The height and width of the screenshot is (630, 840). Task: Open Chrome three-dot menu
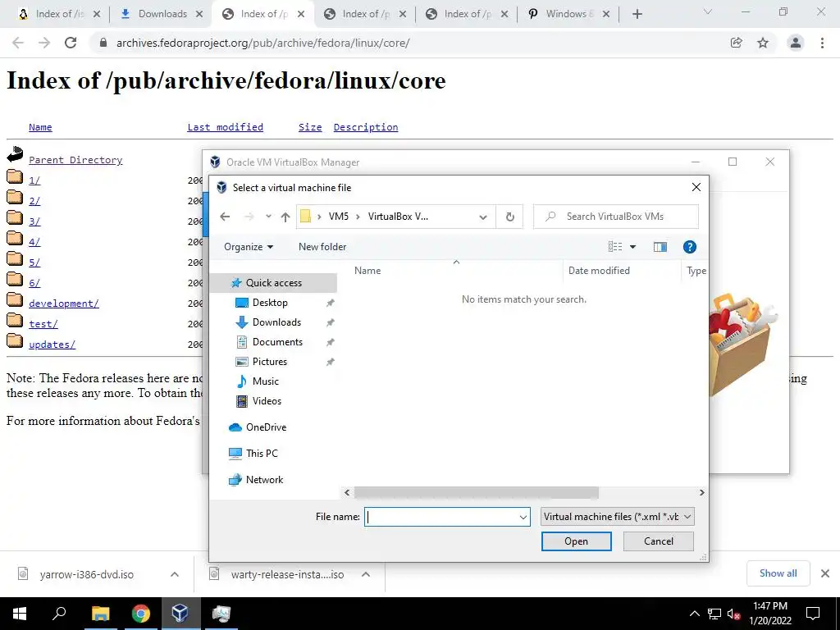click(822, 43)
